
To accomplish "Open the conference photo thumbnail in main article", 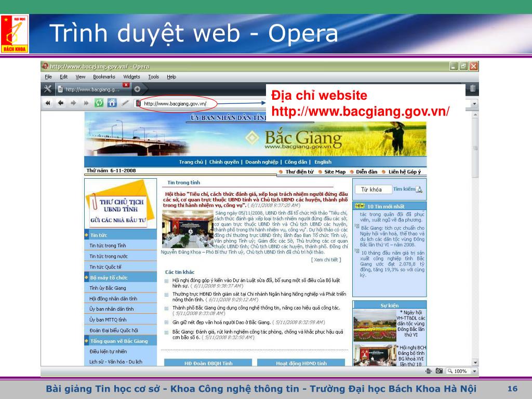I will tap(188, 229).
